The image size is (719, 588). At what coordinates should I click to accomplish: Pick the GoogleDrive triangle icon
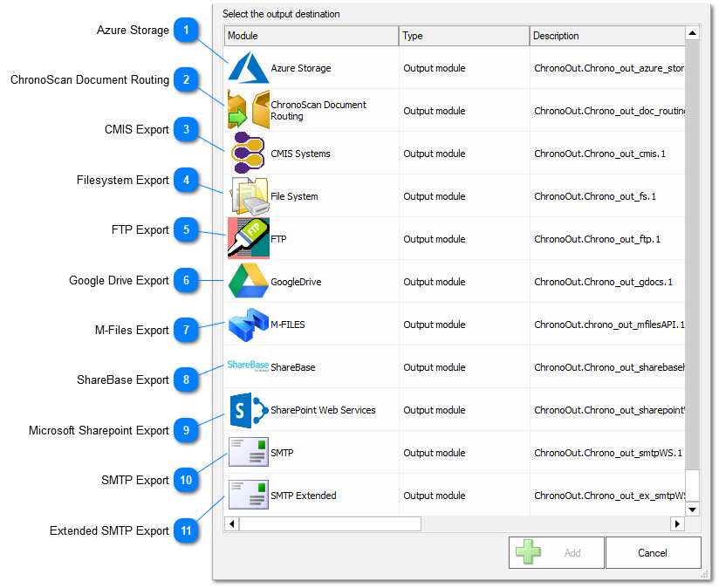tap(249, 281)
